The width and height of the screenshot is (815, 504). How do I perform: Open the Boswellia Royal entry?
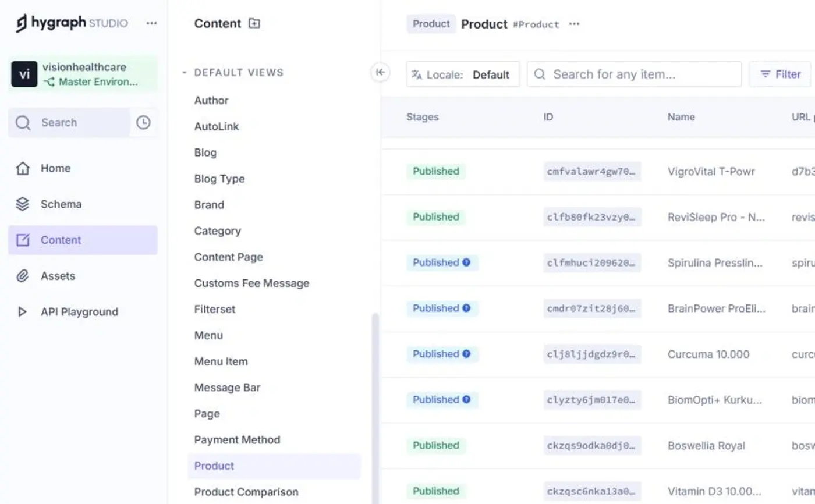click(x=706, y=446)
